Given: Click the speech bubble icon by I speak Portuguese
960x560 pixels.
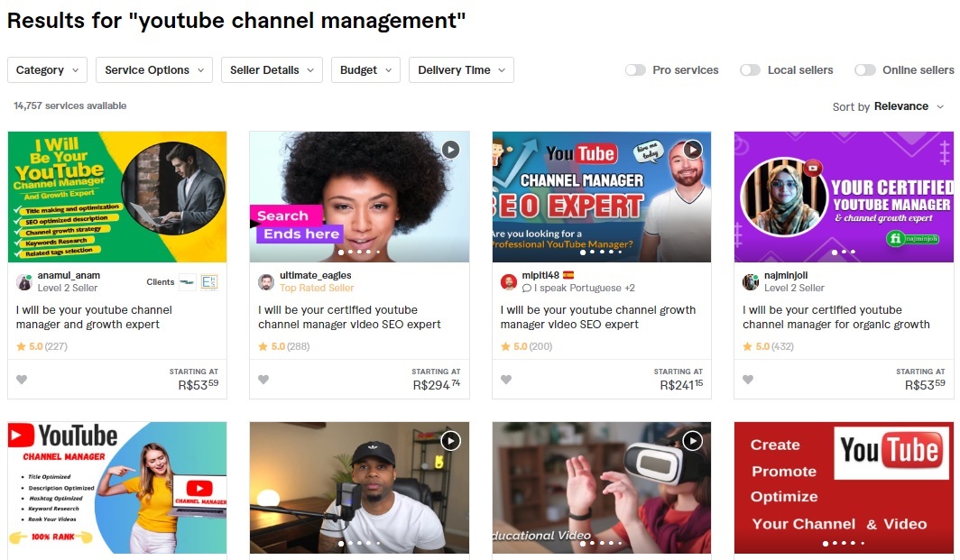Looking at the screenshot, I should [527, 289].
